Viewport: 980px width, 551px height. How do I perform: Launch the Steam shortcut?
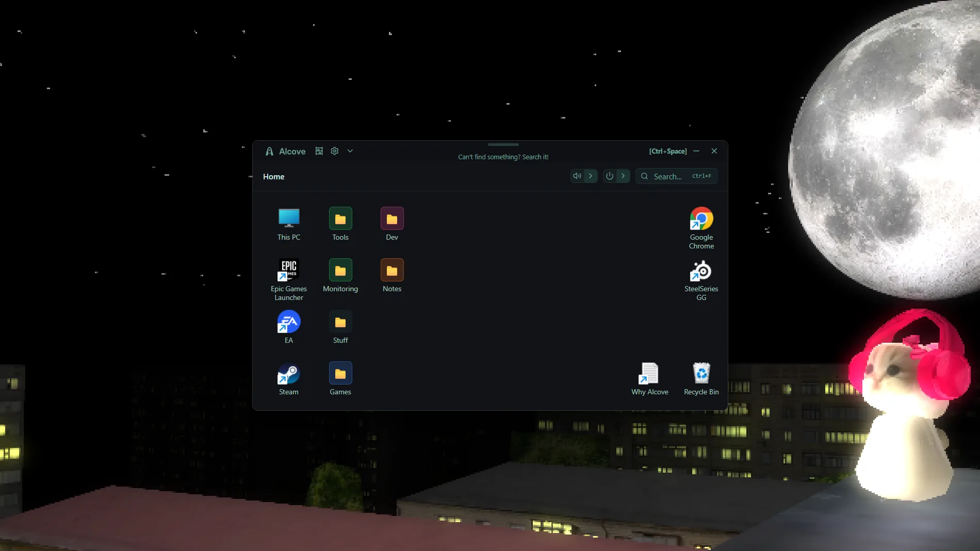[x=289, y=378]
